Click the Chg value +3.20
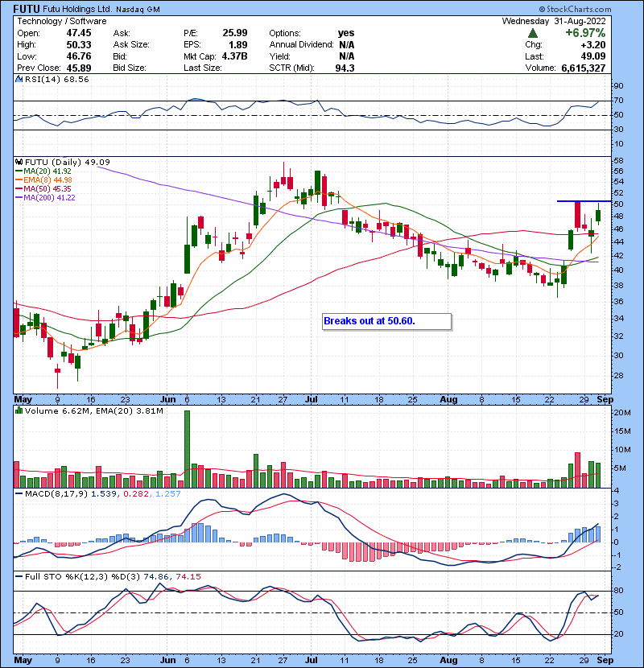The image size is (644, 668). [592, 44]
